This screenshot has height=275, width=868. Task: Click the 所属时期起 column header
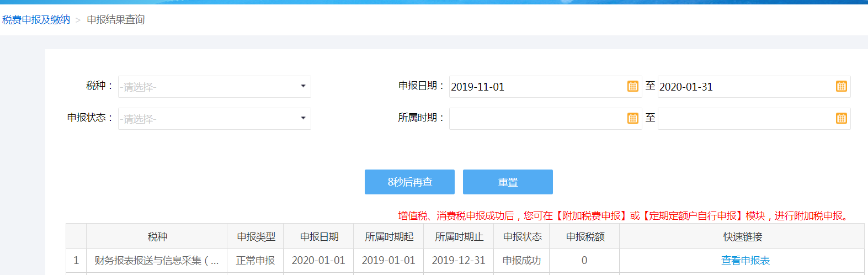[x=388, y=237]
